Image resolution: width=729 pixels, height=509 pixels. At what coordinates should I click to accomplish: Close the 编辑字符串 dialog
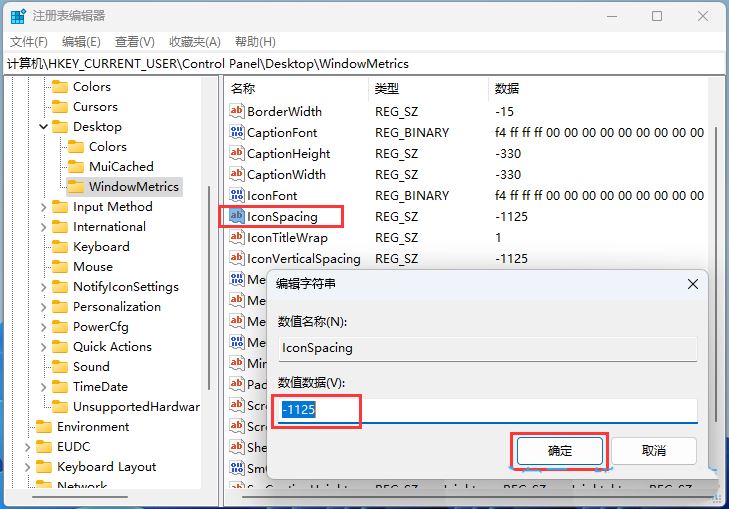pos(693,284)
